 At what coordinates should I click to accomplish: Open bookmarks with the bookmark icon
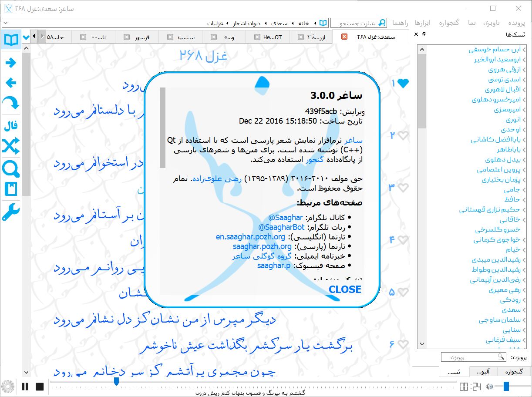tap(11, 189)
